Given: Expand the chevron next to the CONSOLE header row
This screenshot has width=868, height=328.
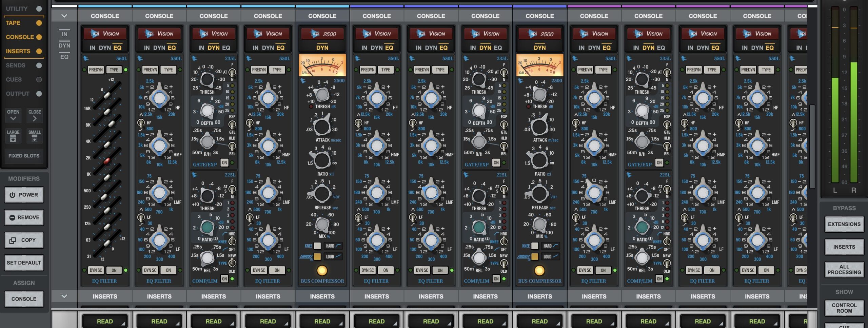Looking at the screenshot, I should pos(64,16).
